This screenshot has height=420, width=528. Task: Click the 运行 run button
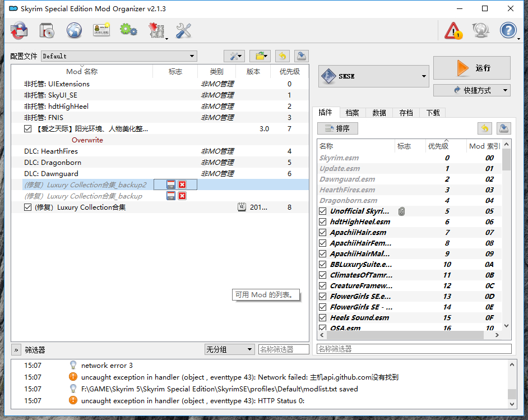[472, 68]
